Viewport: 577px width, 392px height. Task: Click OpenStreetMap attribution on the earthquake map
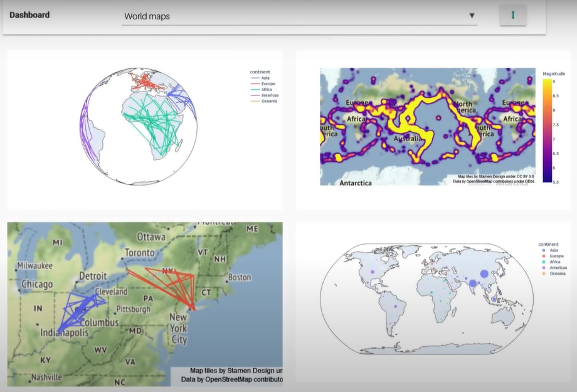[x=494, y=181]
